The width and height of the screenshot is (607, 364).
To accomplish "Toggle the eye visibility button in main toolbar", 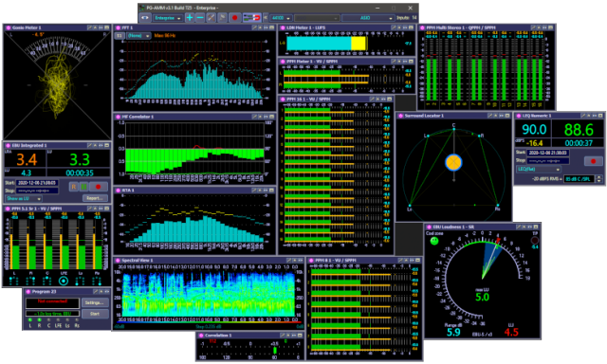I will pyautogui.click(x=145, y=18).
